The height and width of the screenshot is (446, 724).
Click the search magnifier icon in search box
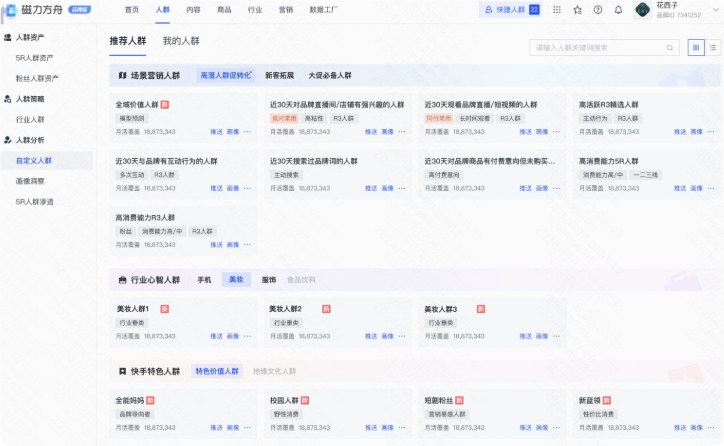(x=670, y=48)
